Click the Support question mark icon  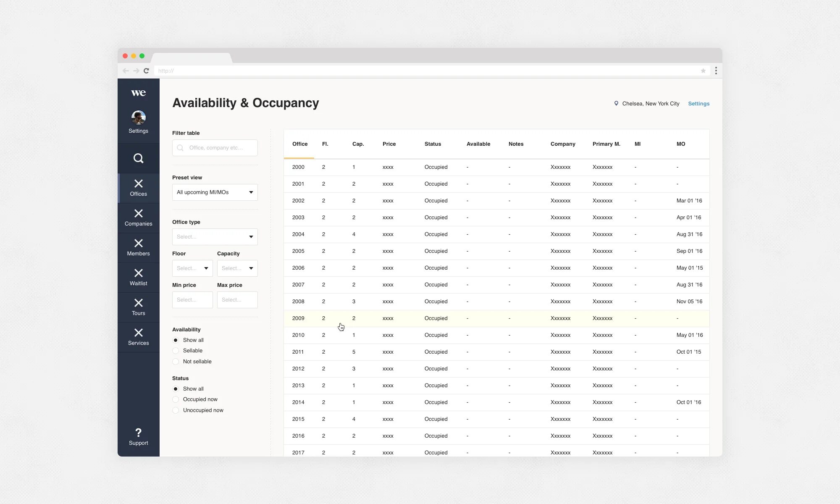[x=138, y=433]
